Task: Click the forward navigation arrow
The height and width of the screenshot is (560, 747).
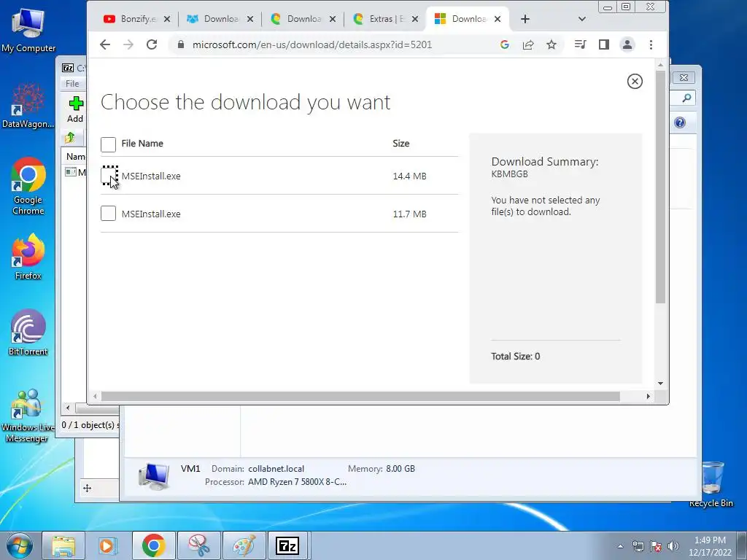Action: (128, 44)
